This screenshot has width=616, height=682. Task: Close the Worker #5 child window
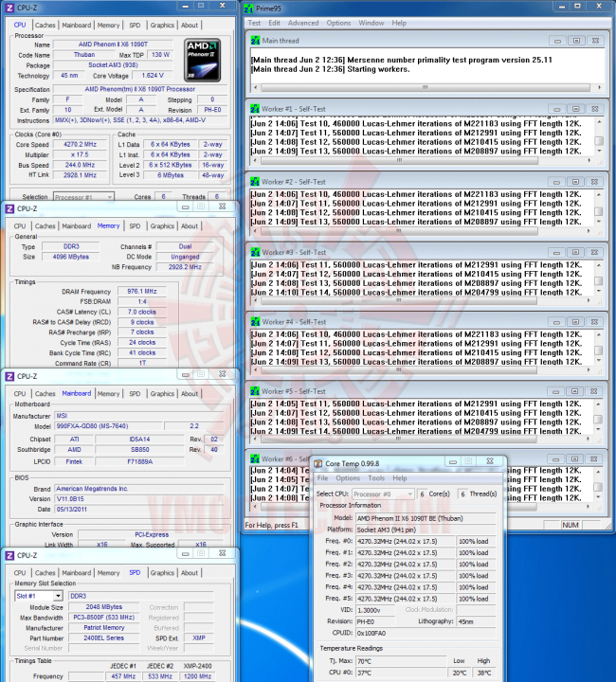[x=594, y=391]
